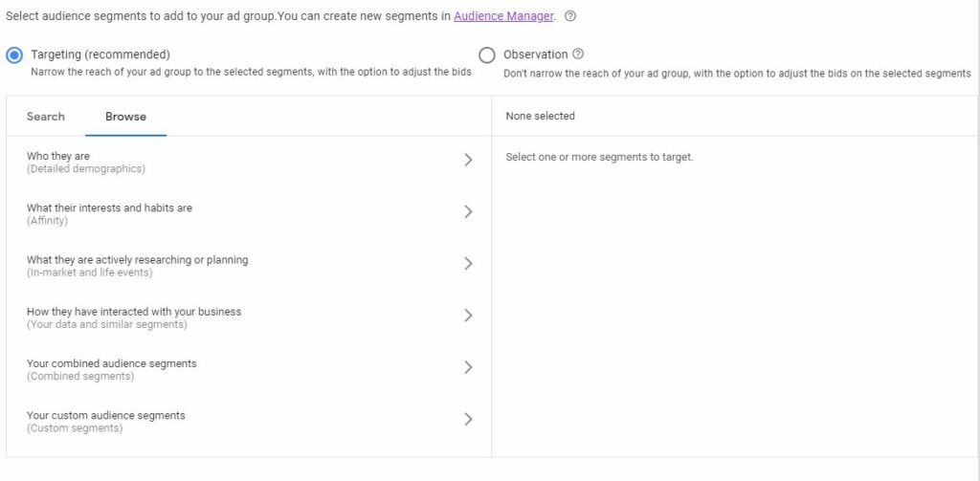980x481 pixels.
Task: Expand combined audience segments chevron
Action: (x=468, y=367)
